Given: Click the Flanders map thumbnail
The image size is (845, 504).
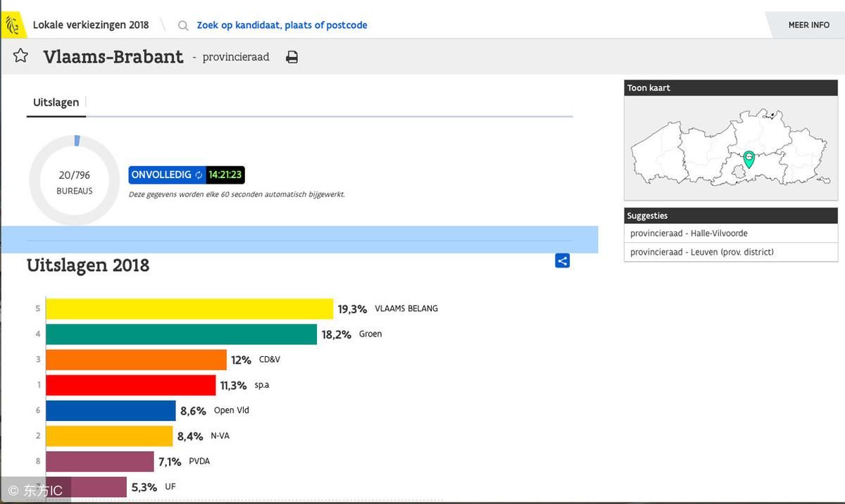Looking at the screenshot, I should [x=731, y=148].
